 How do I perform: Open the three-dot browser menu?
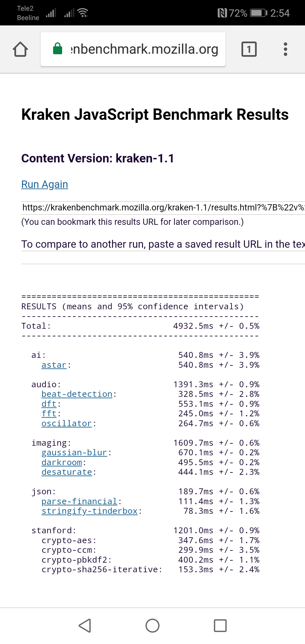[285, 49]
